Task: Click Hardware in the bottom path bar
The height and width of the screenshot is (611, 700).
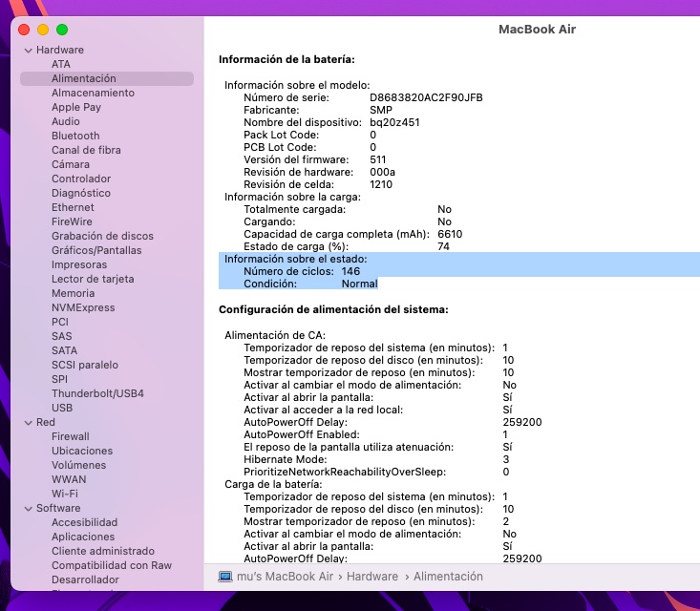Action: pyautogui.click(x=371, y=577)
